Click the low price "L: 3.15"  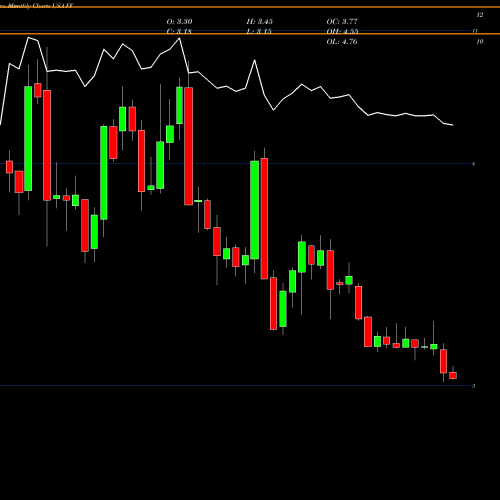(259, 32)
